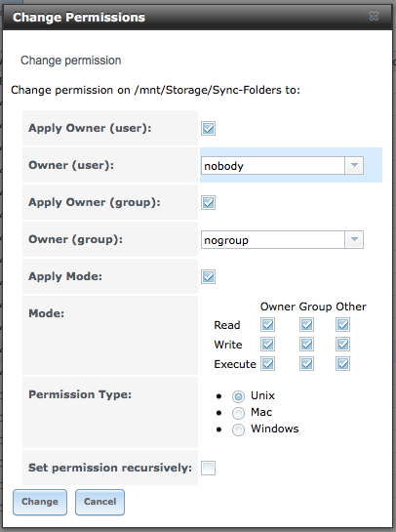Remove Other Execute permission

coord(342,364)
